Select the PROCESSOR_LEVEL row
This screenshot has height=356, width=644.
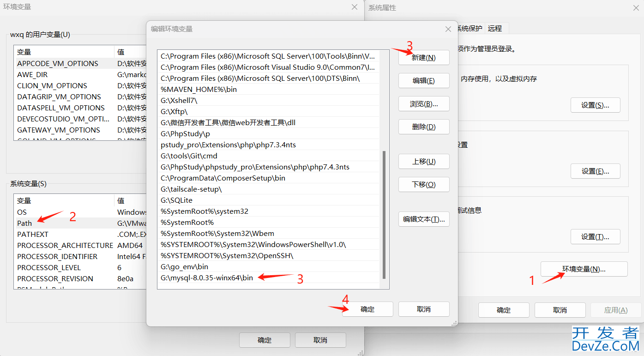pyautogui.click(x=81, y=268)
